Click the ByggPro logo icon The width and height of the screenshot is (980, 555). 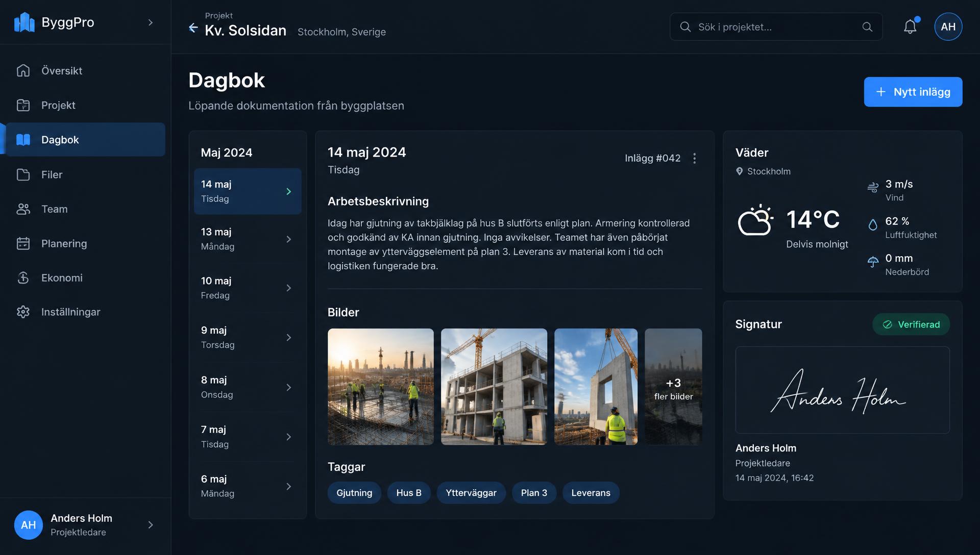point(24,22)
